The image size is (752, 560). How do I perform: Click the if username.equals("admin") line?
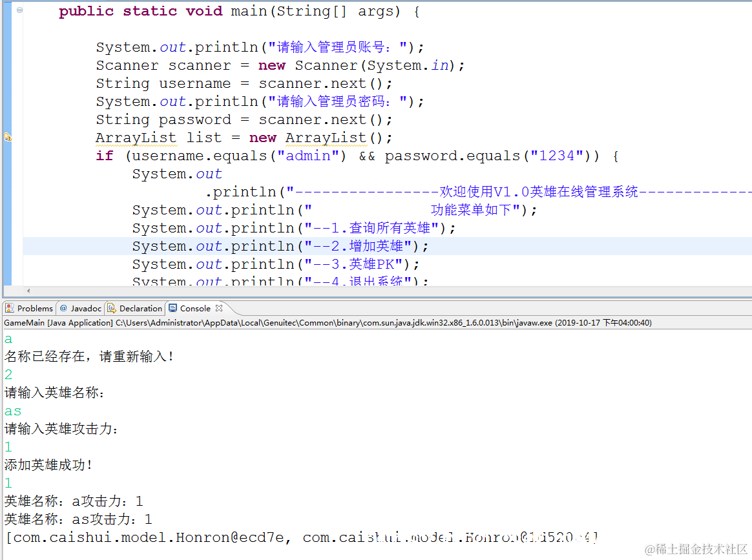point(357,156)
